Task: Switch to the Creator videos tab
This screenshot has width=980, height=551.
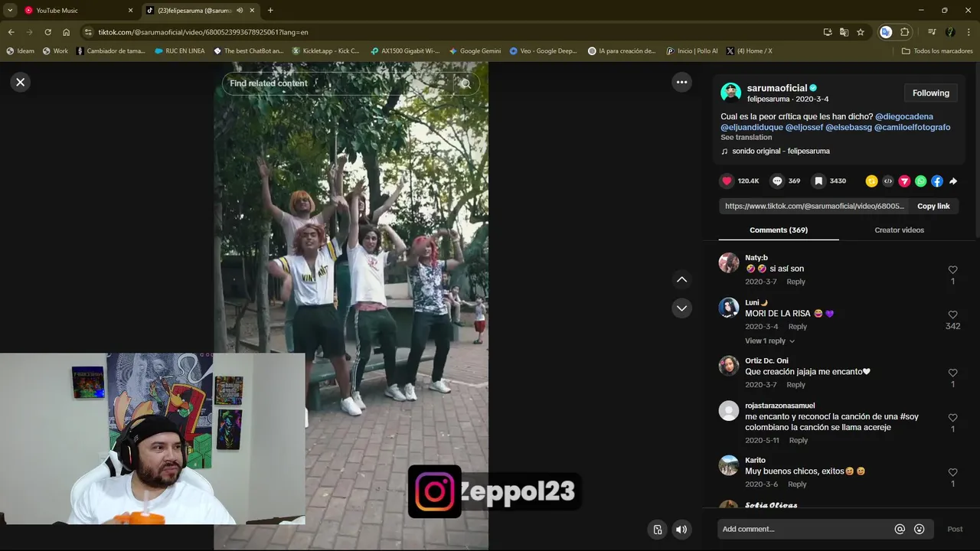Action: click(x=899, y=230)
